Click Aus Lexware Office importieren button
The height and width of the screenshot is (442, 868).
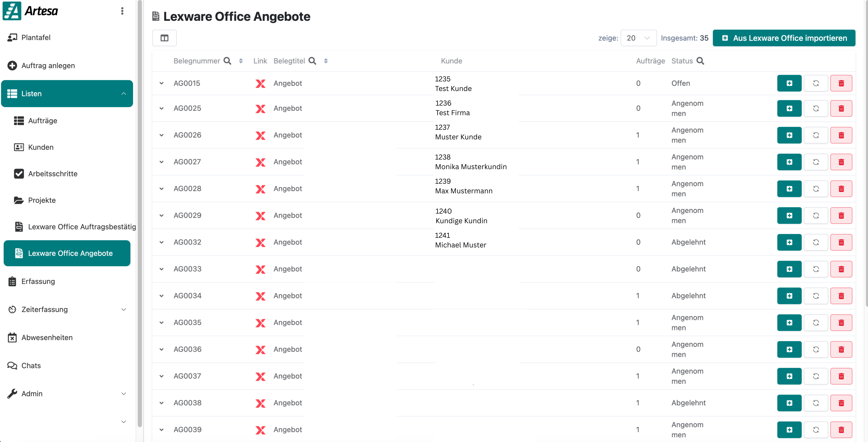tap(784, 38)
